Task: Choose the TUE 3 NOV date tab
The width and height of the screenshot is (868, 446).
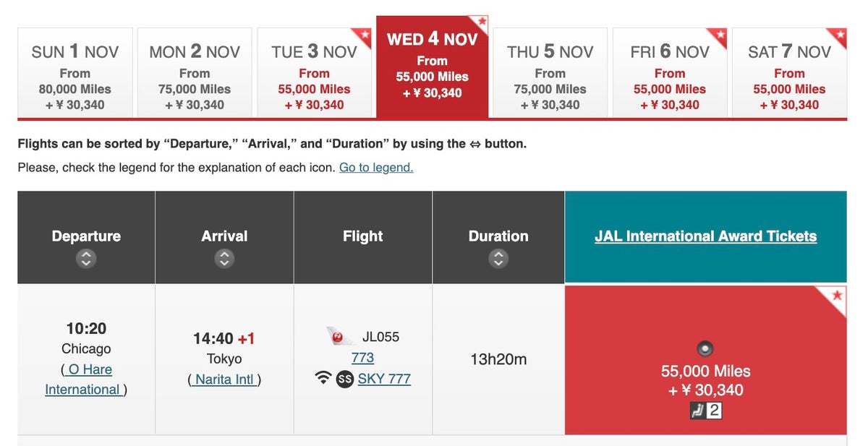Action: (314, 72)
